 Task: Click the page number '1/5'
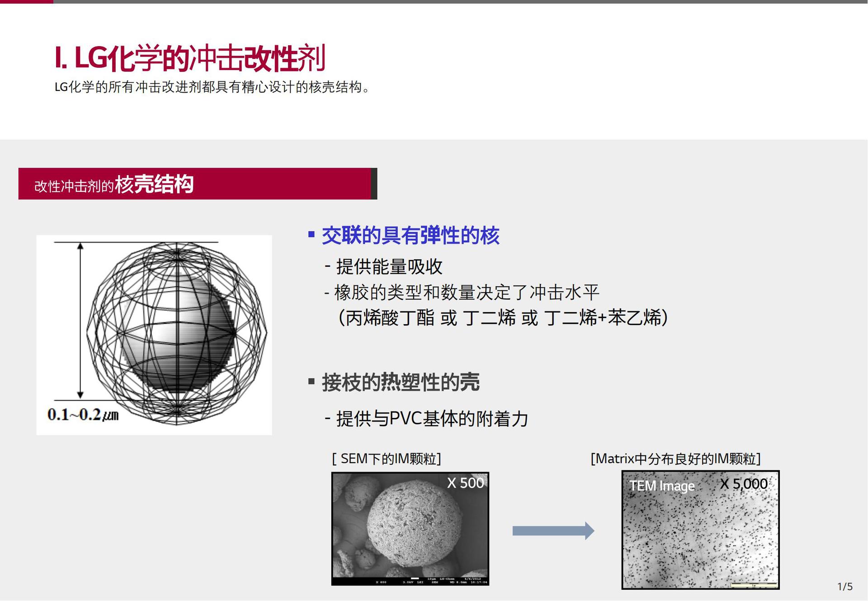(x=844, y=587)
